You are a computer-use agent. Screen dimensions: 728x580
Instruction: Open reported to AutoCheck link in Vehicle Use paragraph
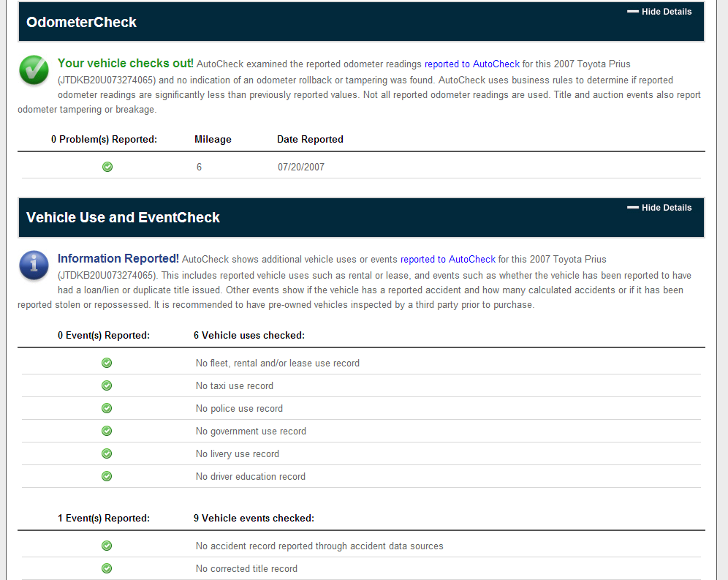click(448, 260)
